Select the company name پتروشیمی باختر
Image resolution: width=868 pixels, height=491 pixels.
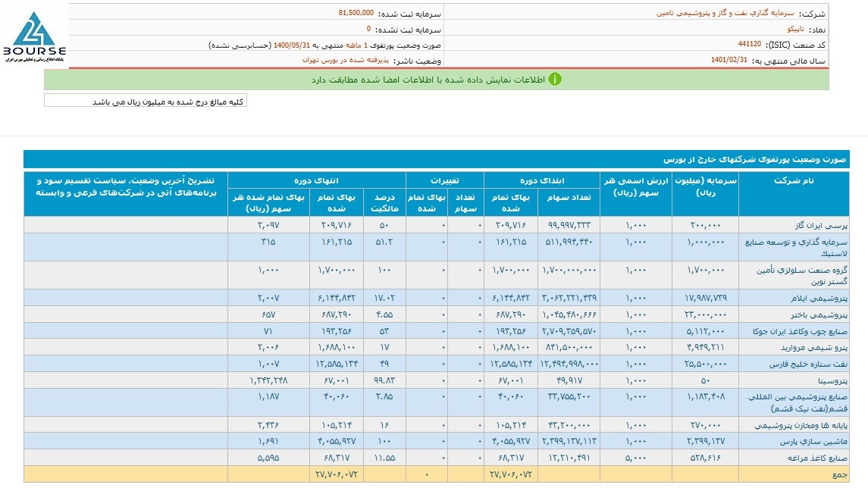819,314
